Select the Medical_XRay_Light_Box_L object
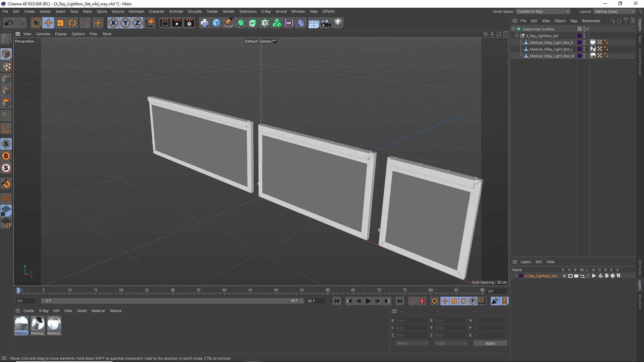The width and height of the screenshot is (644, 362). coord(551,49)
